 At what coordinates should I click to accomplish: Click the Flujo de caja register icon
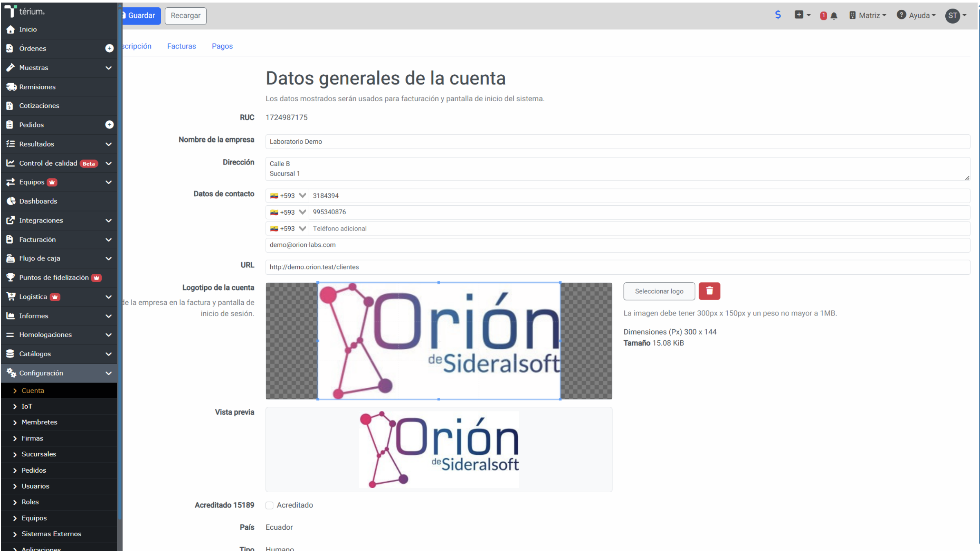click(11, 258)
